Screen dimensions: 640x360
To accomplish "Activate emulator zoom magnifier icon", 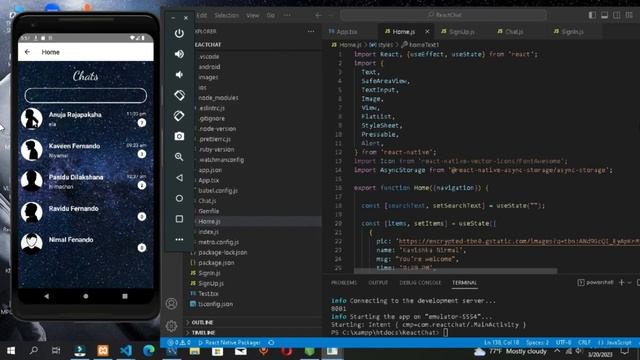I will point(179,157).
